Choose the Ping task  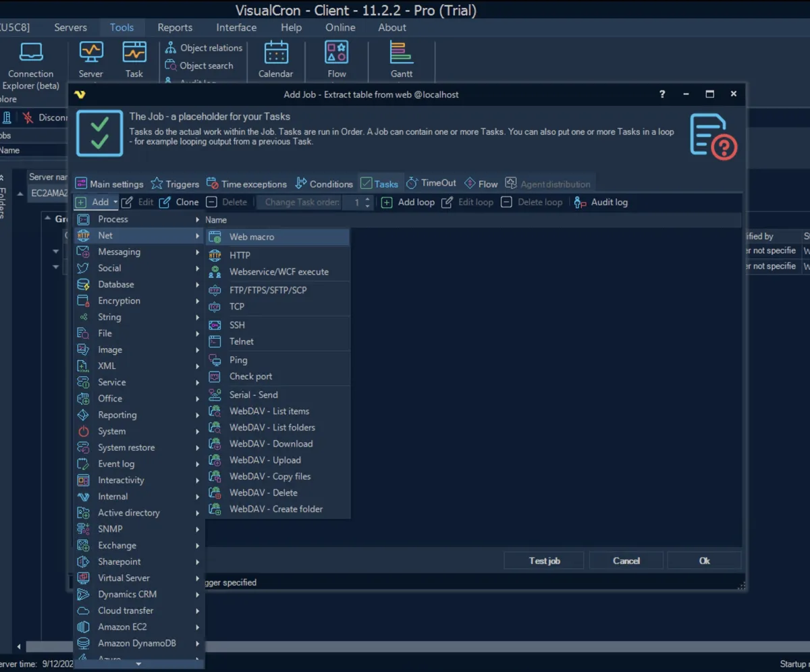tap(279, 360)
